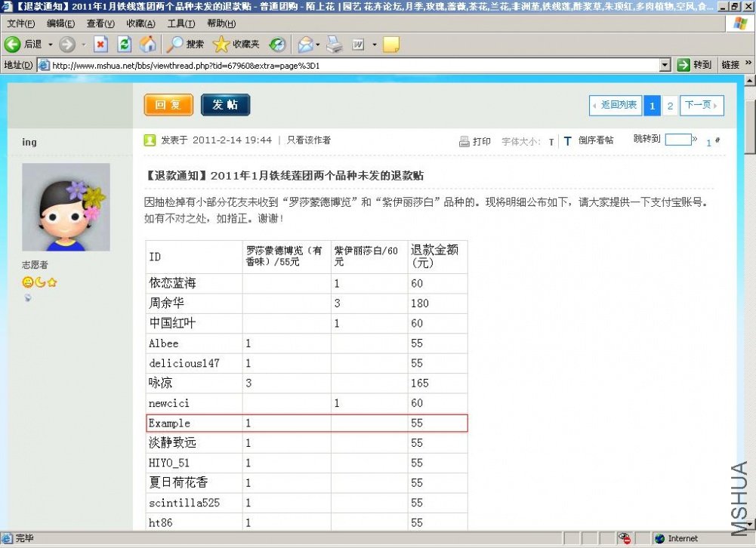Go to the 下一页 next page link
Image resolution: width=756 pixels, height=548 pixels.
pos(701,106)
